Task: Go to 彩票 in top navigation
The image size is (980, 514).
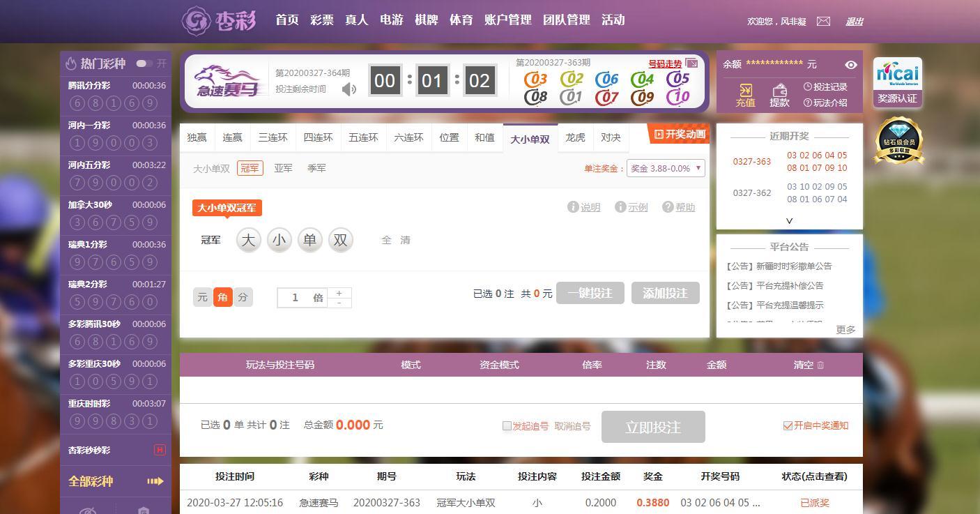Action: [321, 20]
